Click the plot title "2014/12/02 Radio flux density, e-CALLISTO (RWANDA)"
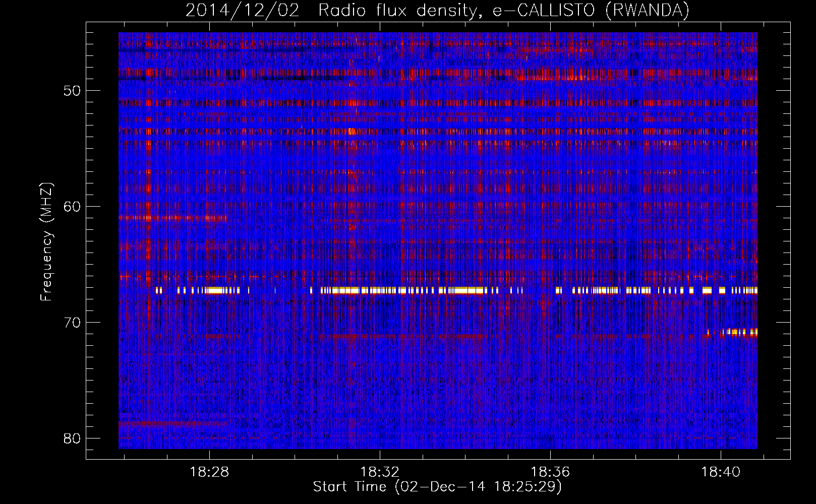This screenshot has height=504, width=816. tap(437, 10)
